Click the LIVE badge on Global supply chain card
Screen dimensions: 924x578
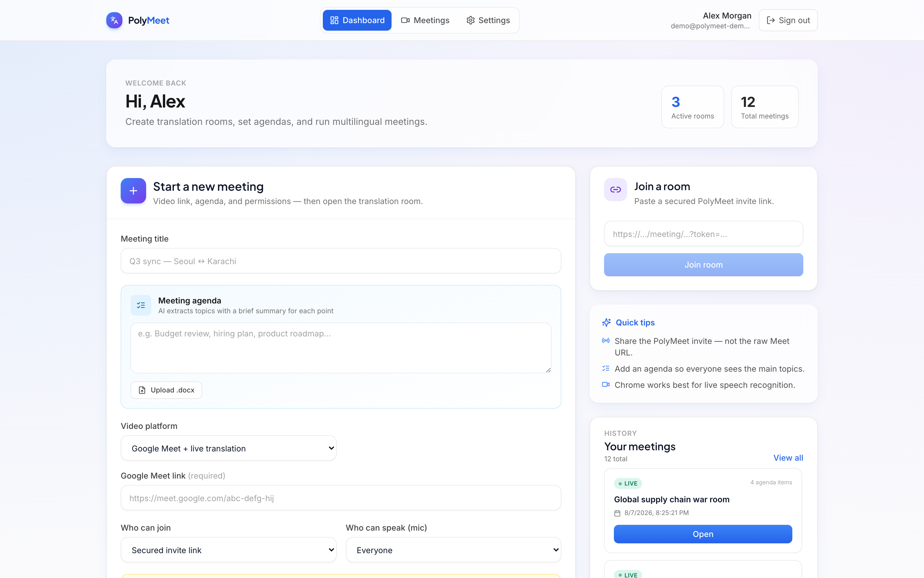[x=628, y=483]
